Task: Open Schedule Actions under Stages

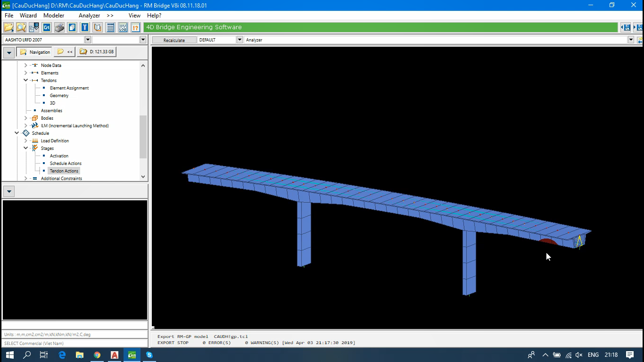Action: pyautogui.click(x=66, y=164)
